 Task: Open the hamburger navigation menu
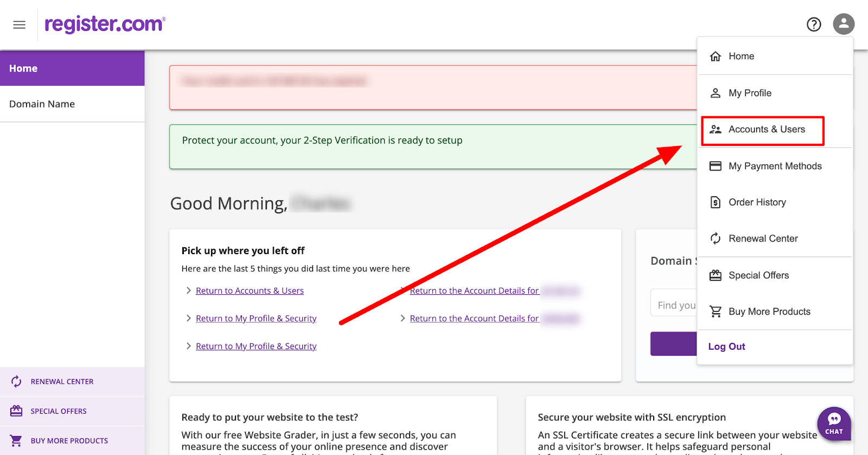(20, 25)
